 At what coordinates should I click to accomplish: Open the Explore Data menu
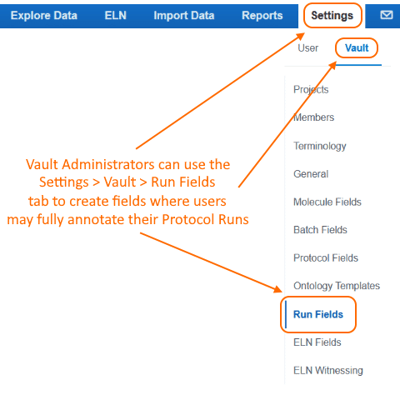coord(44,15)
